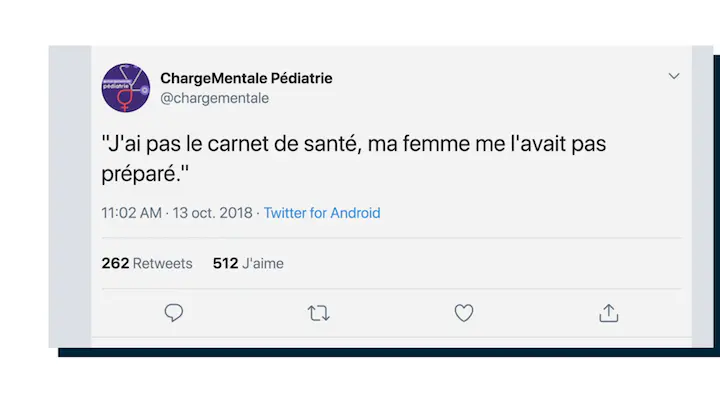
Task: Click the reply speech bubble icon
Action: pyautogui.click(x=174, y=313)
